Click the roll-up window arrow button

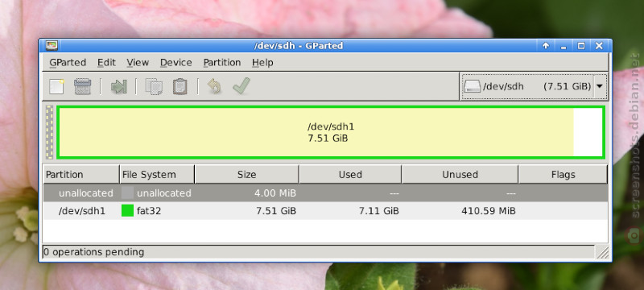pyautogui.click(x=546, y=46)
